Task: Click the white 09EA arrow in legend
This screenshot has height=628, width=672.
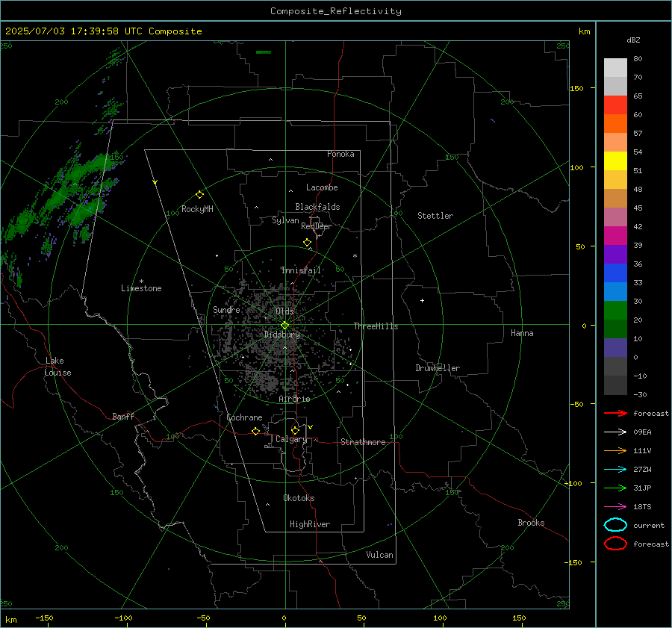Action: pos(615,432)
